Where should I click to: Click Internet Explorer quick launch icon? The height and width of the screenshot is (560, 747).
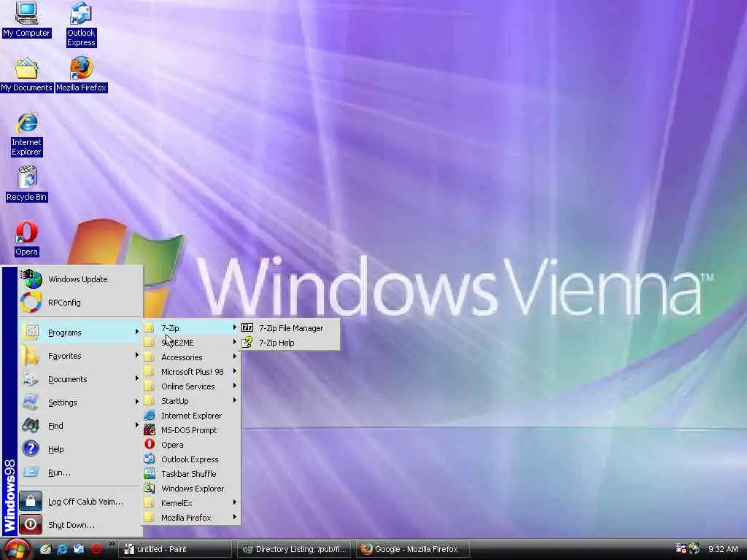point(62,549)
